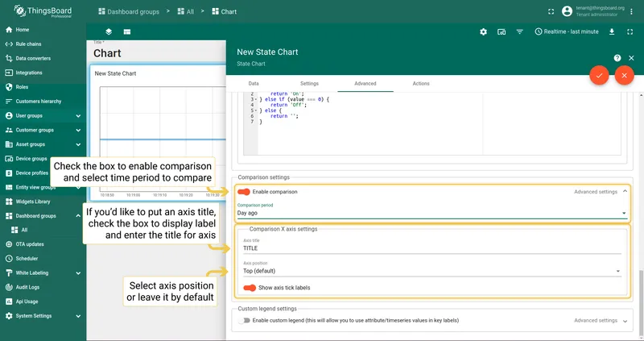Screen dimensions: 644x341
Task: Expand the User groups sidebar menu
Action: coord(43,115)
